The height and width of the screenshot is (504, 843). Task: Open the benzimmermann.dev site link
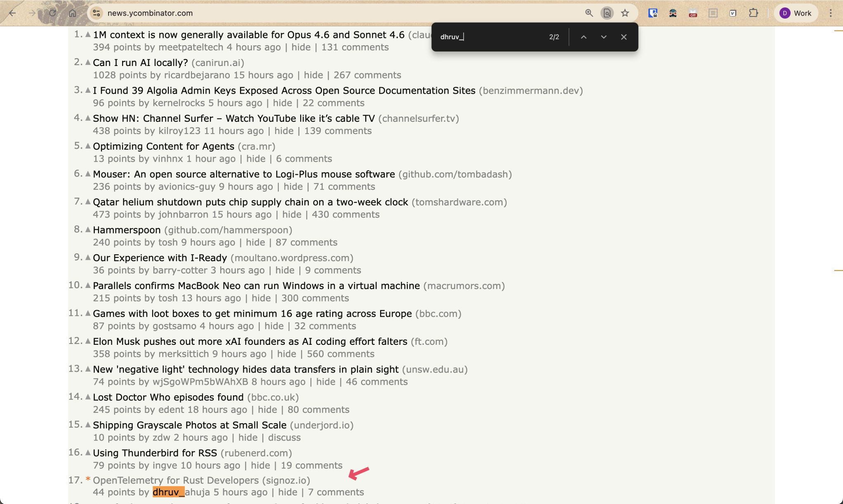tap(531, 91)
